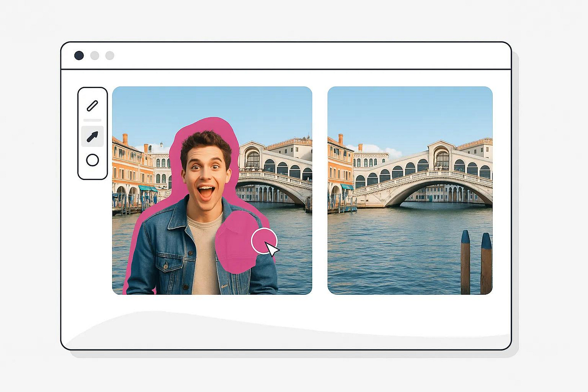This screenshot has width=588, height=392.
Task: Click the Pencil icon above the divider
Action: coord(92,106)
